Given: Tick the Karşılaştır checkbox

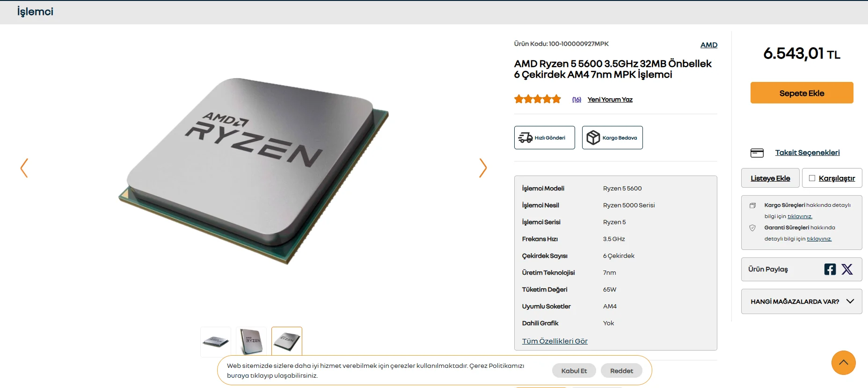Looking at the screenshot, I should pos(812,178).
